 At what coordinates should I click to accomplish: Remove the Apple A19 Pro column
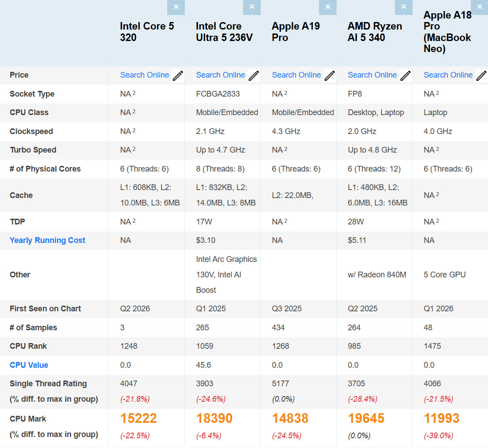click(x=327, y=7)
